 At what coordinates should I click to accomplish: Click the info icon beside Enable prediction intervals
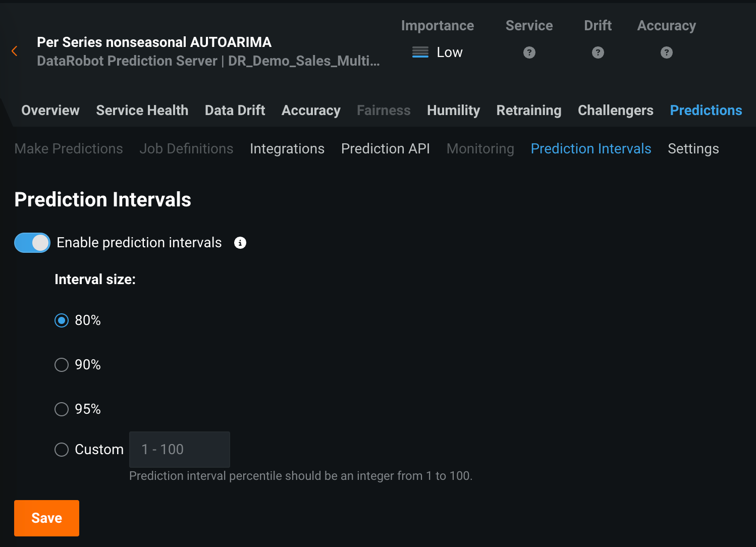pyautogui.click(x=240, y=243)
